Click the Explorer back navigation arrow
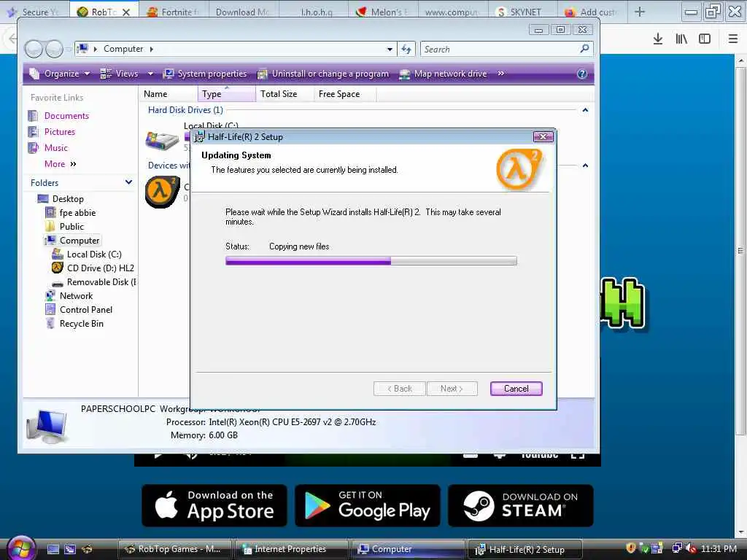Viewport: 747px width, 560px height. coord(34,49)
